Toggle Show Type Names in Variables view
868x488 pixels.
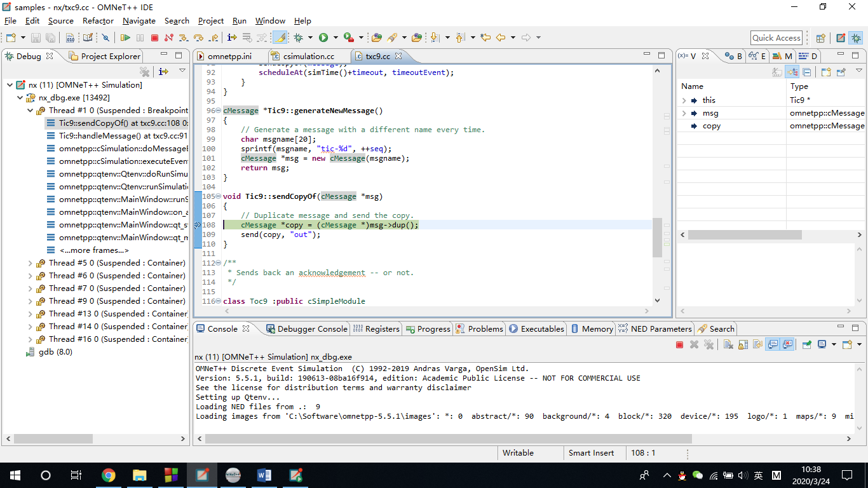[777, 72]
